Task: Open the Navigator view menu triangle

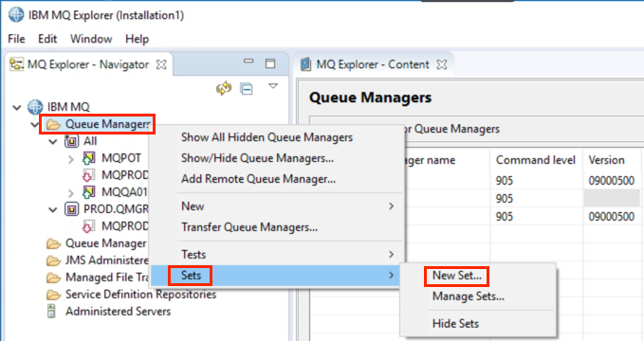Action: click(273, 86)
